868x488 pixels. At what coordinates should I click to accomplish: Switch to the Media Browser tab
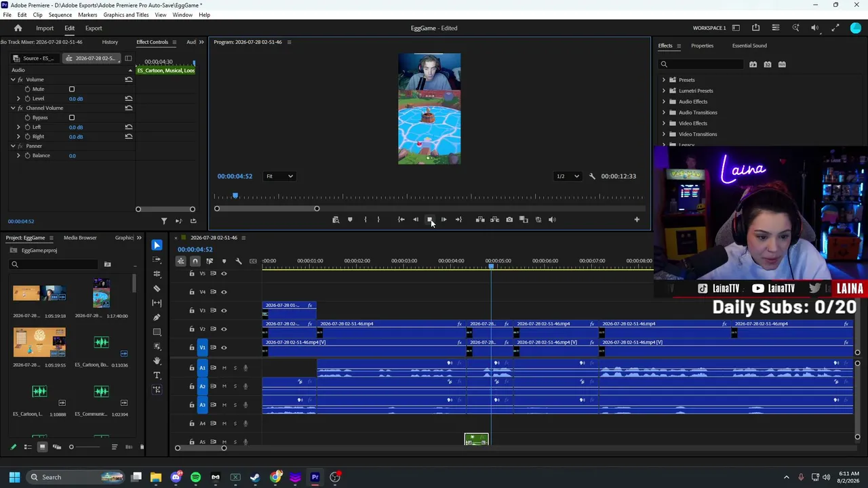80,238
